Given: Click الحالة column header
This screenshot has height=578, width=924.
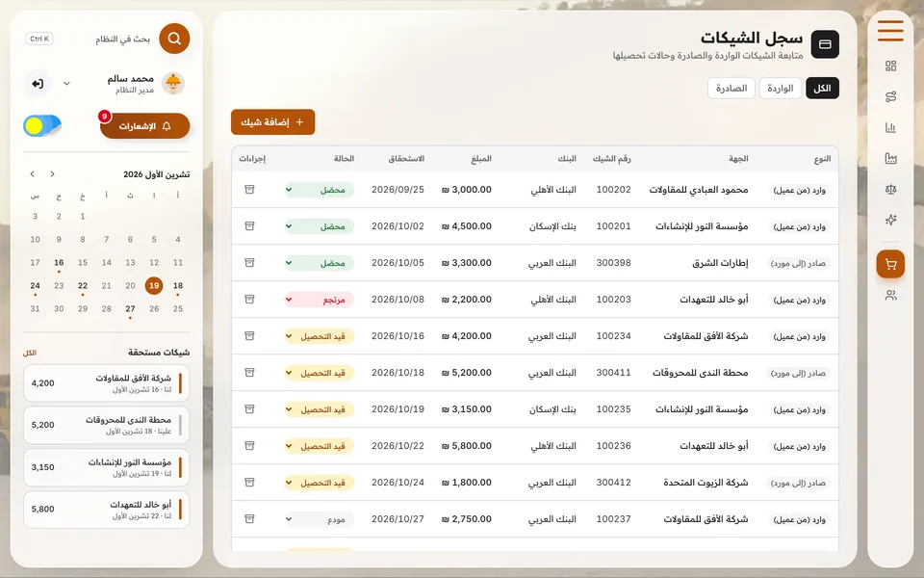Looking at the screenshot, I should pos(344,159).
